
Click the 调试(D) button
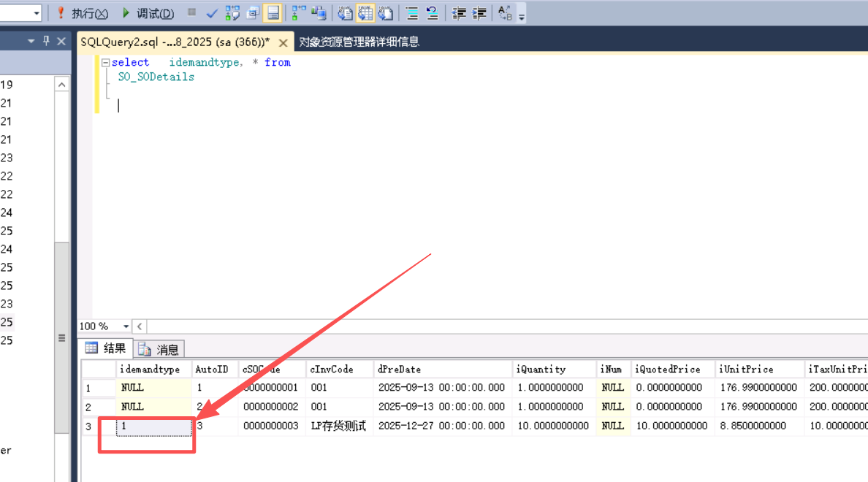(148, 13)
